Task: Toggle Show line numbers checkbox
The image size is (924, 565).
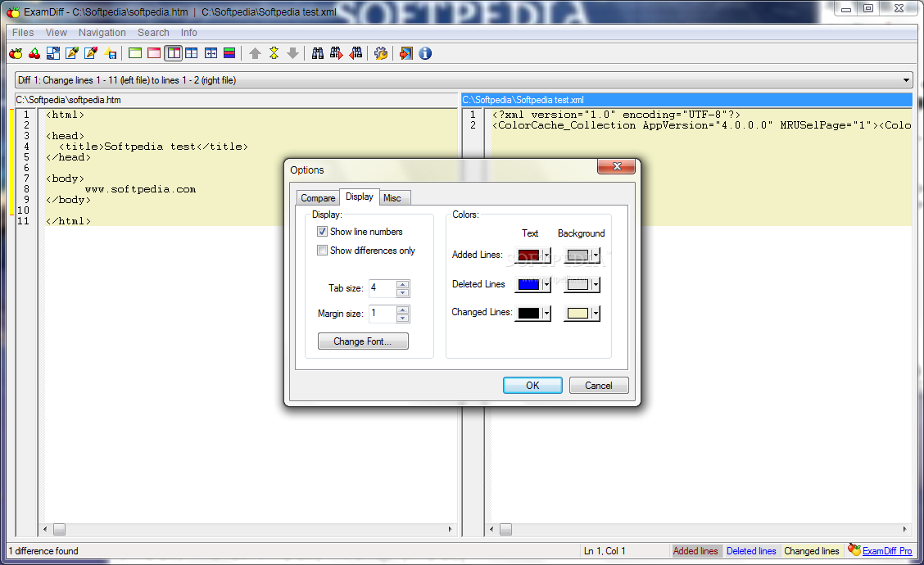Action: point(323,232)
